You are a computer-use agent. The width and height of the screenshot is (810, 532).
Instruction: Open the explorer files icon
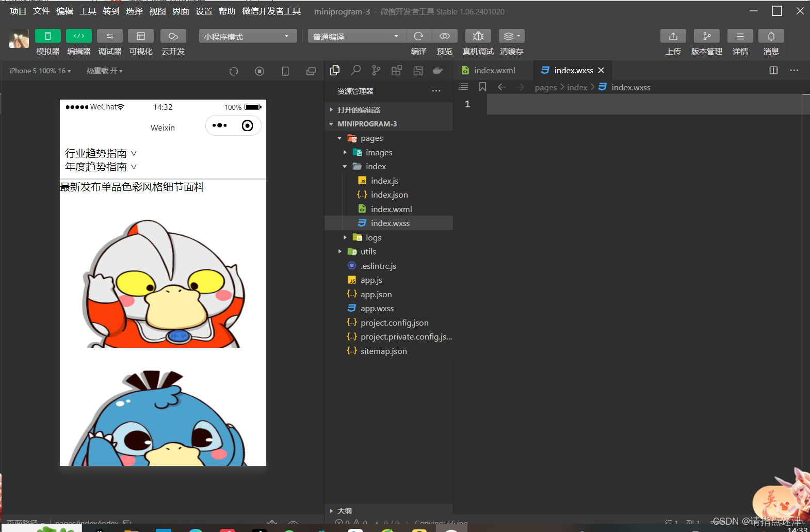click(335, 70)
